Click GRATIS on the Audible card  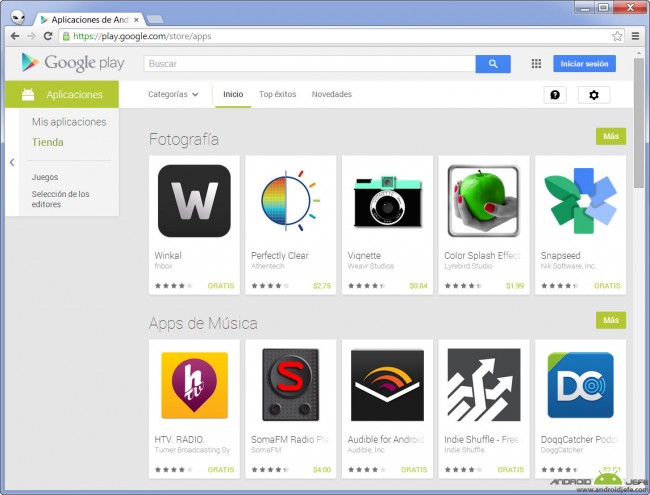tap(414, 470)
